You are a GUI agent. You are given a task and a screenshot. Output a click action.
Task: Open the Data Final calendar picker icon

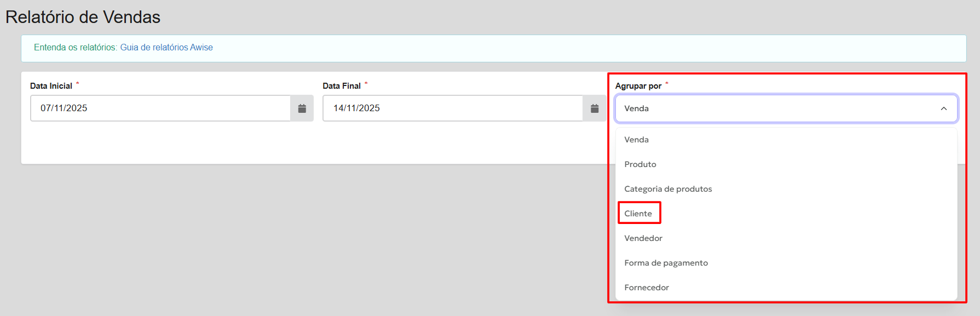[595, 108]
